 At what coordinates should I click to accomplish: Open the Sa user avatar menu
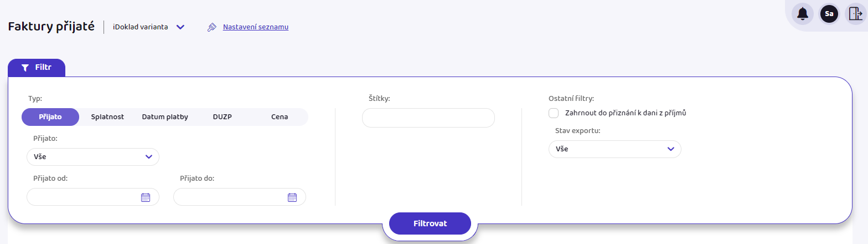[829, 14]
